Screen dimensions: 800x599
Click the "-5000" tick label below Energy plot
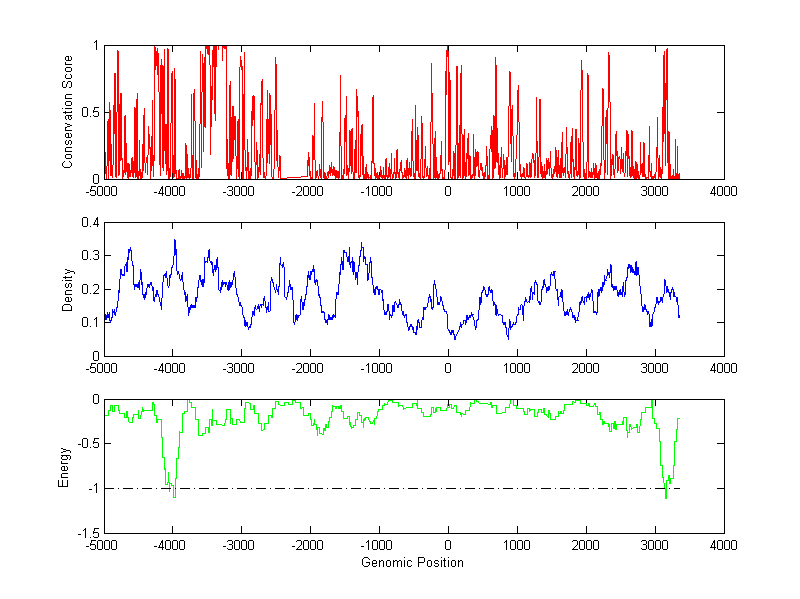pos(102,546)
